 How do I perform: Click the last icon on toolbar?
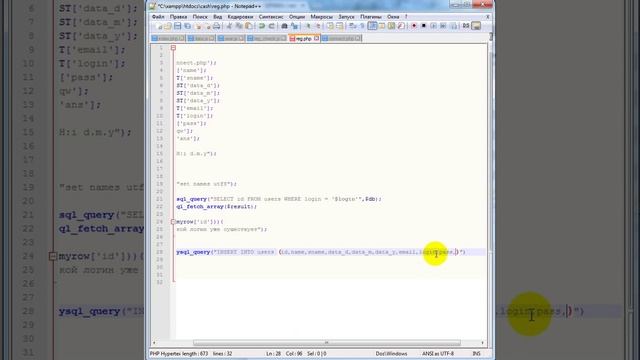click(x=476, y=26)
